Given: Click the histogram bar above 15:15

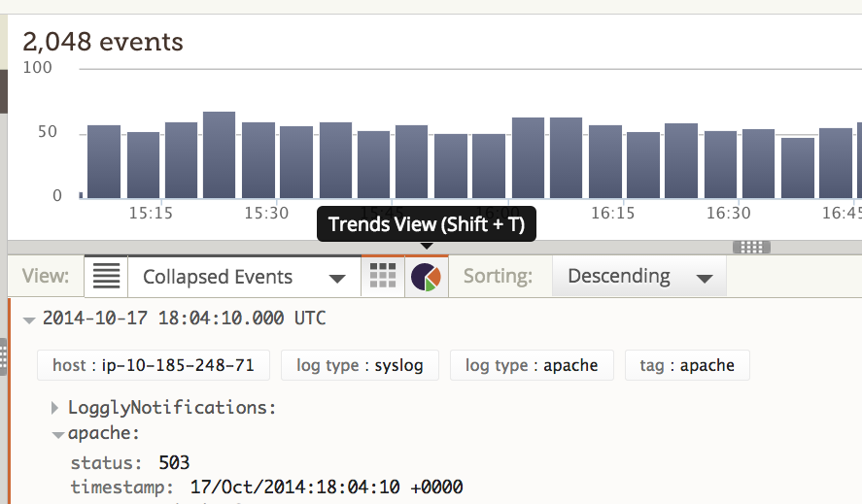Looking at the screenshot, I should click(143, 165).
